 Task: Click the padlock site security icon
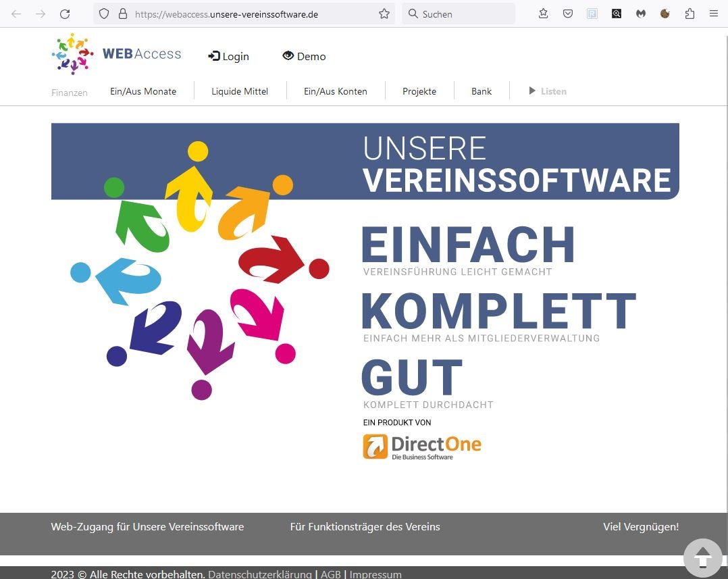pos(123,14)
